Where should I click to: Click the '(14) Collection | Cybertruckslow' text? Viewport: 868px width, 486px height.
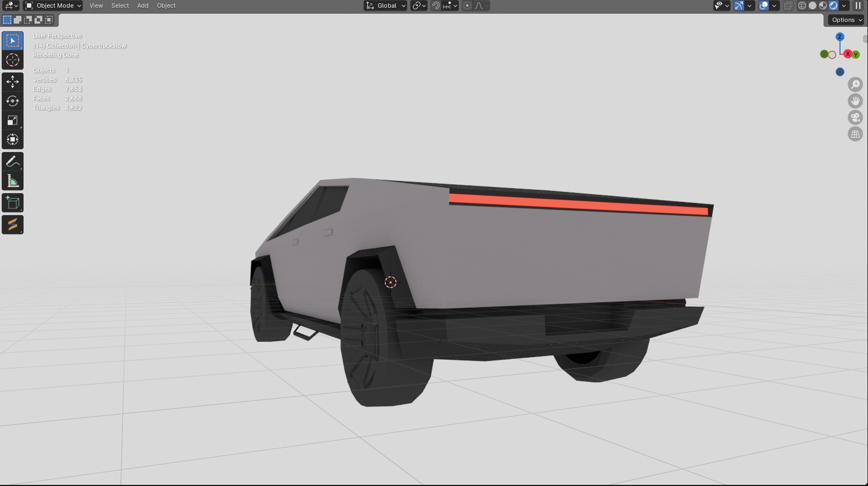(80, 46)
